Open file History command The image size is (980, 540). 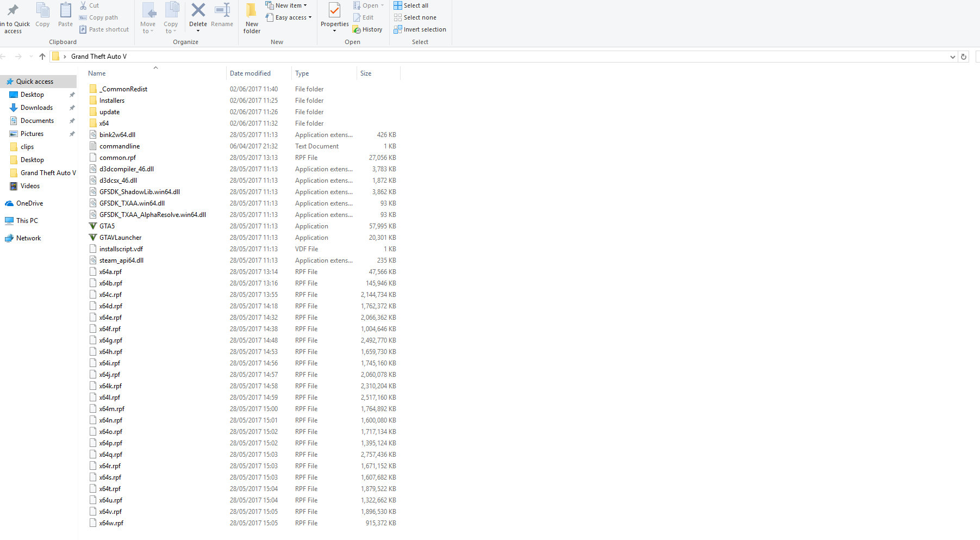367,29
